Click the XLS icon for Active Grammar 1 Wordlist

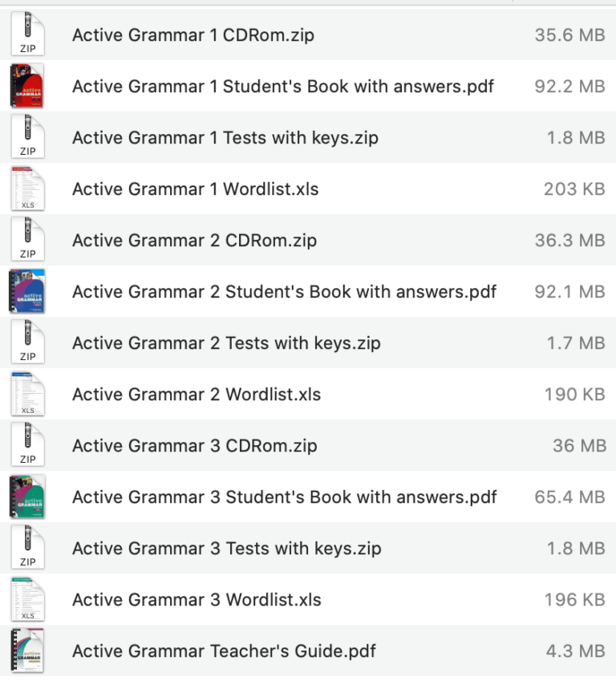[27, 188]
